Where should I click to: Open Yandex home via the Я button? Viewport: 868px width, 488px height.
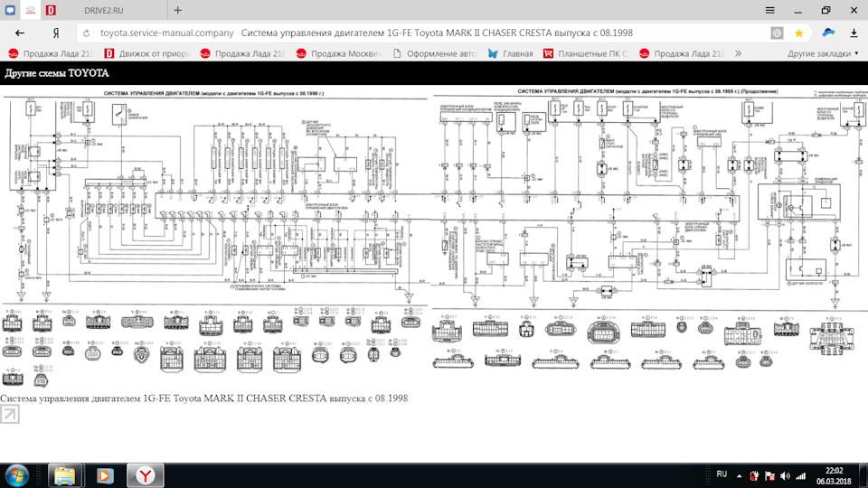point(56,33)
